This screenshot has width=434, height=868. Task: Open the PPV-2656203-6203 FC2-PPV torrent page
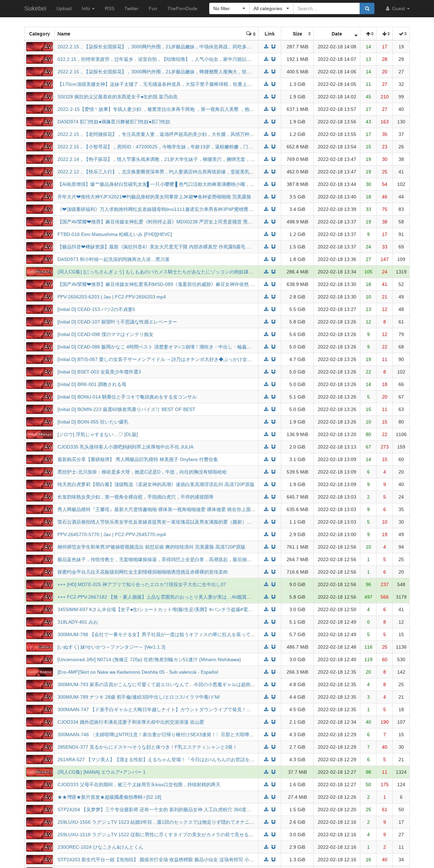tap(112, 297)
